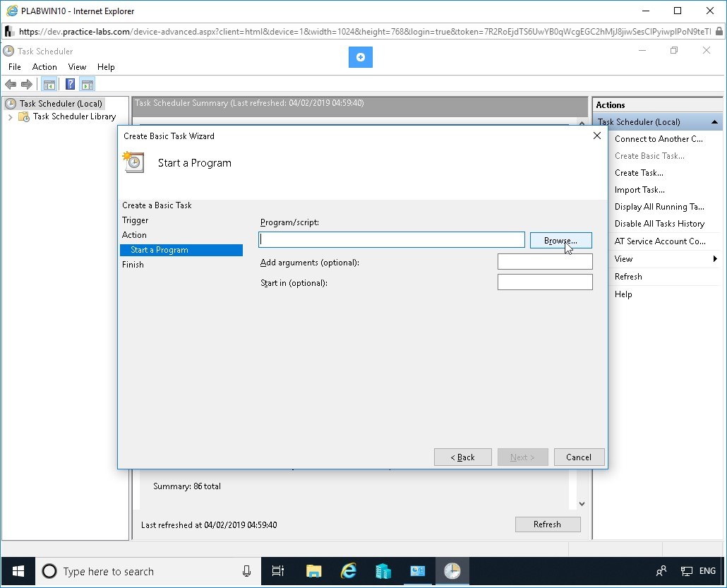The height and width of the screenshot is (588, 727).
Task: Click Connect to Another Computer action
Action: point(659,138)
